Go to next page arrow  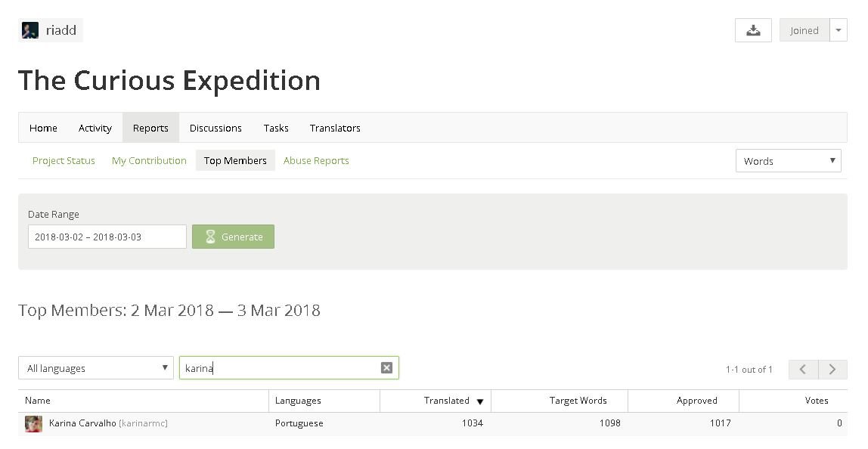point(832,370)
